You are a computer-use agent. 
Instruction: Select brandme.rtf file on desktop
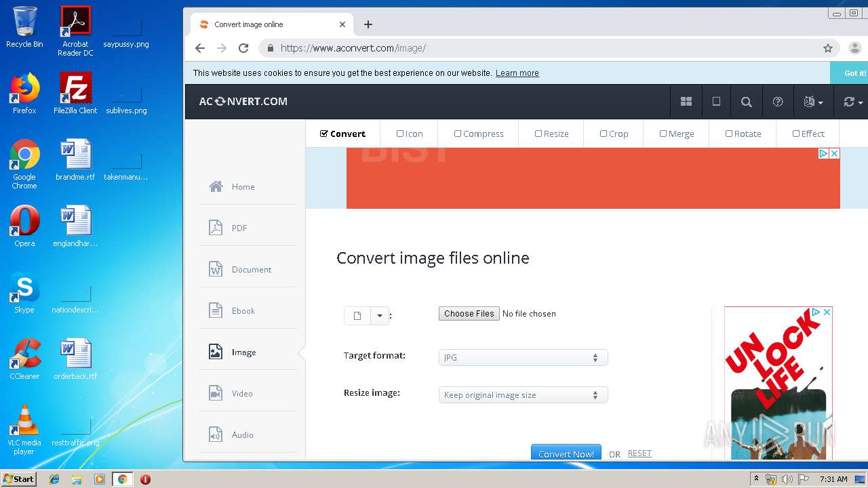click(x=75, y=160)
